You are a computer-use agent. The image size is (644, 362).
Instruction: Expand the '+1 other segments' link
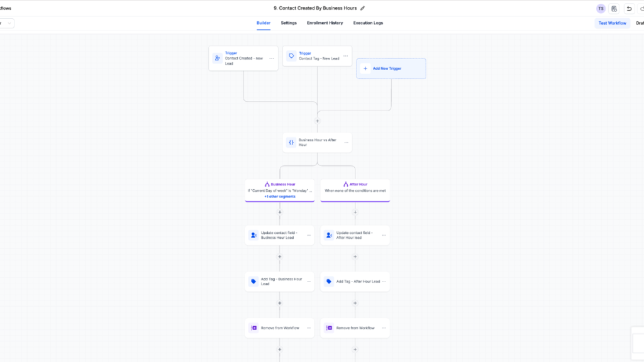click(280, 197)
